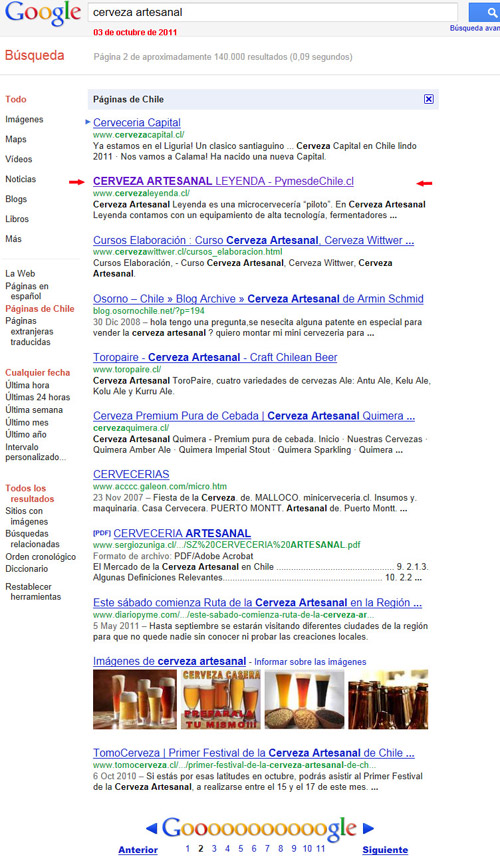The height and width of the screenshot is (861, 500).
Task: Open Cerveza Artesanal Quimera result
Action: click(254, 416)
